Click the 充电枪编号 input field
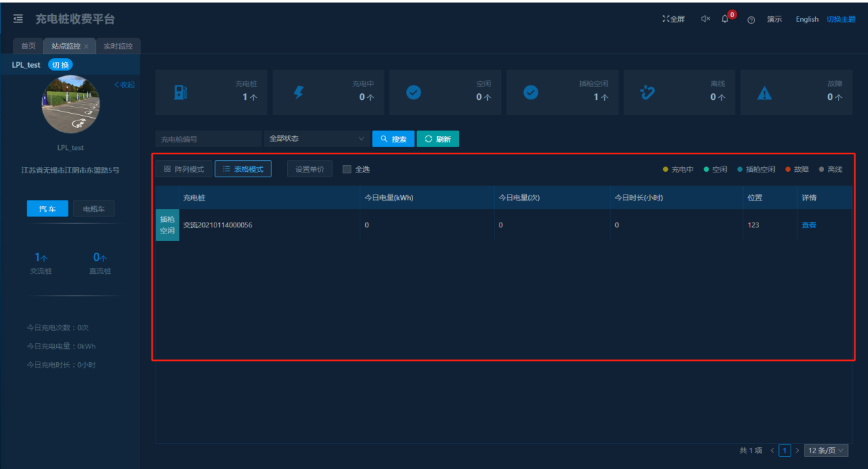This screenshot has height=469, width=868. (208, 139)
